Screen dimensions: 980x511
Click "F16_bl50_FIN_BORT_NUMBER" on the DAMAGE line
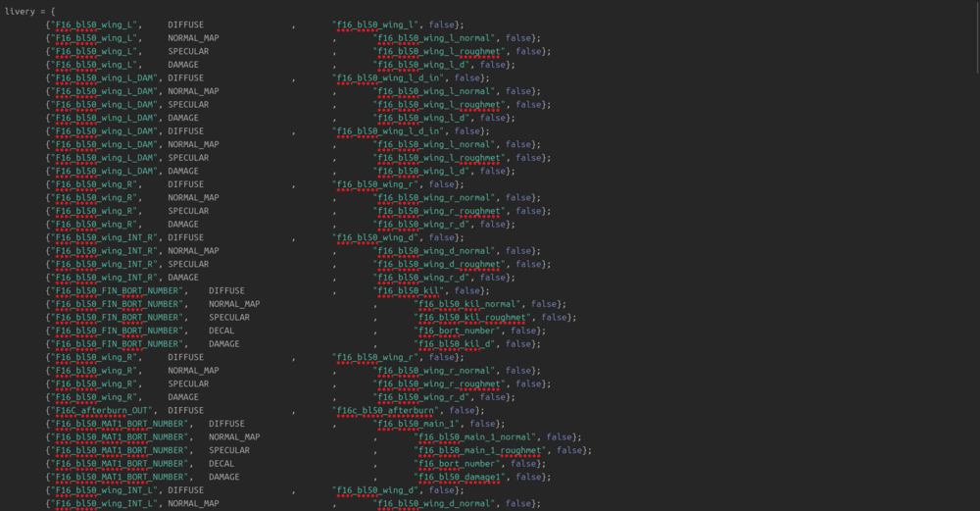[117, 344]
